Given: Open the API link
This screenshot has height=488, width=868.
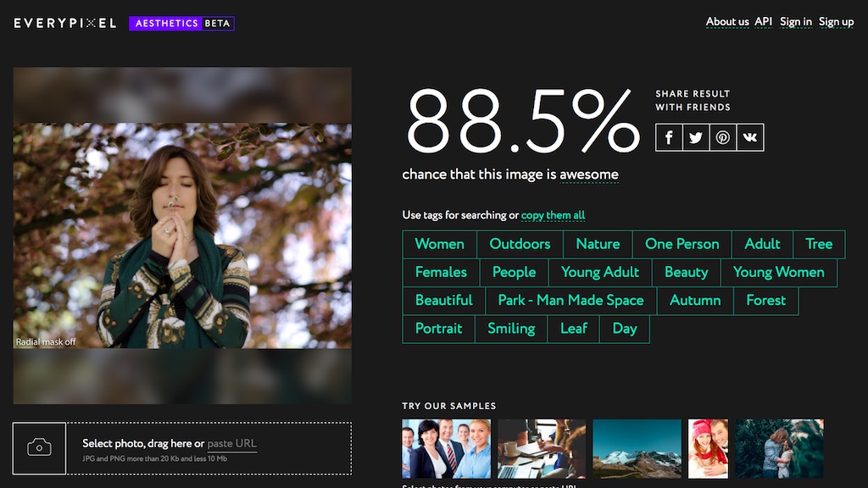Looking at the screenshot, I should click(x=764, y=21).
